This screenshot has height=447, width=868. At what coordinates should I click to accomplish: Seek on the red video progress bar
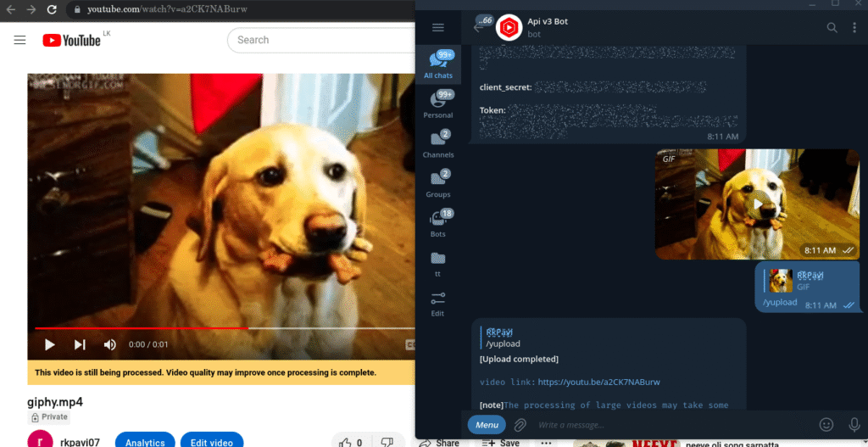[170, 327]
